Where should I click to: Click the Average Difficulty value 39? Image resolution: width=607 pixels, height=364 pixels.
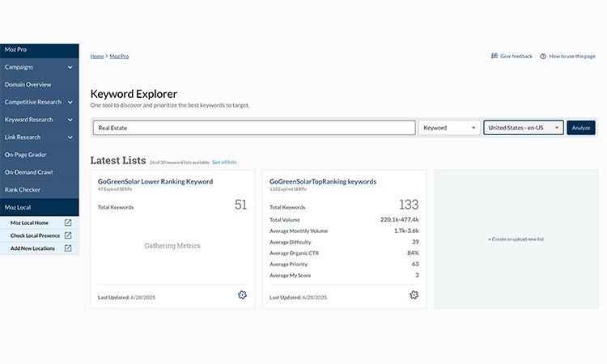pos(415,242)
